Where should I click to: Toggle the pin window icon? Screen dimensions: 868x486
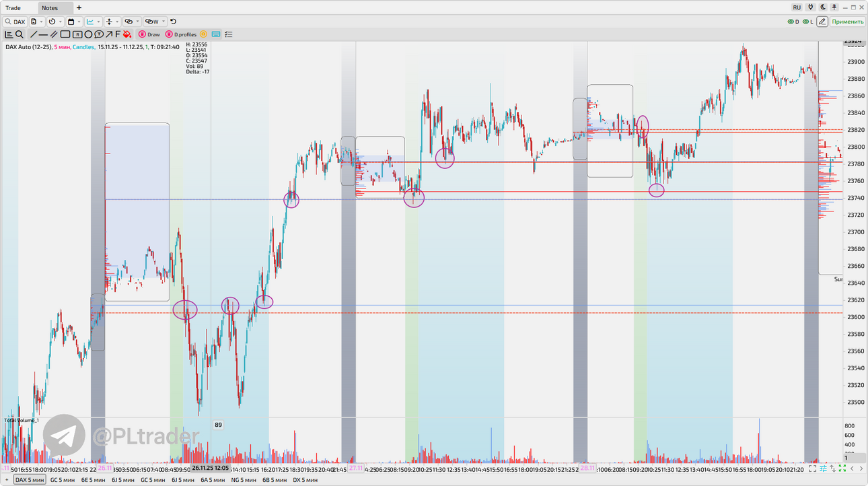834,7
